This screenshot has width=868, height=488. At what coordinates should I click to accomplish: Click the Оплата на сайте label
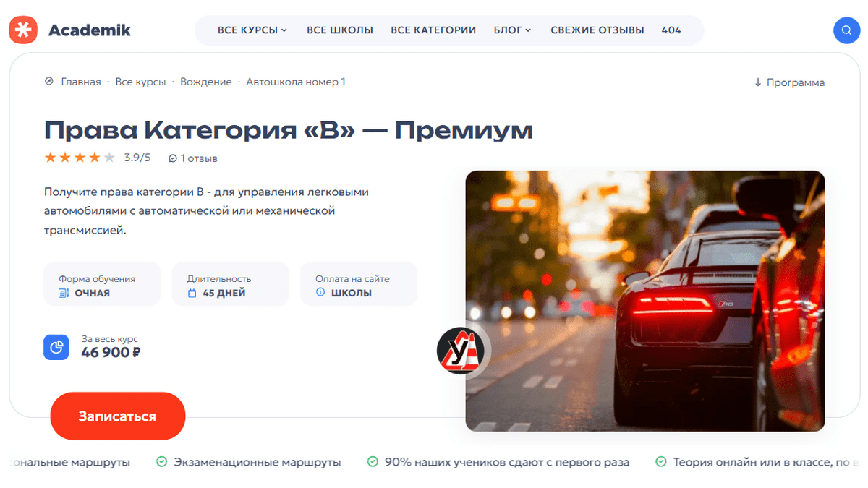tap(352, 278)
